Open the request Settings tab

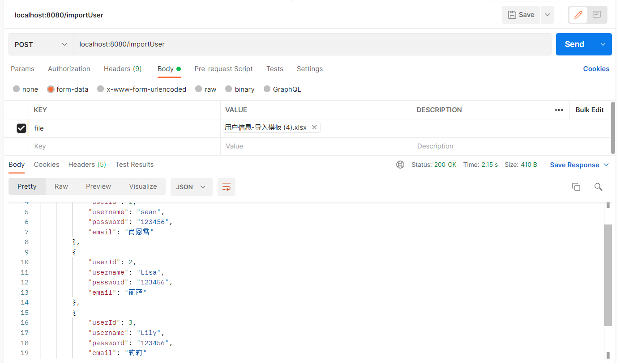(310, 69)
